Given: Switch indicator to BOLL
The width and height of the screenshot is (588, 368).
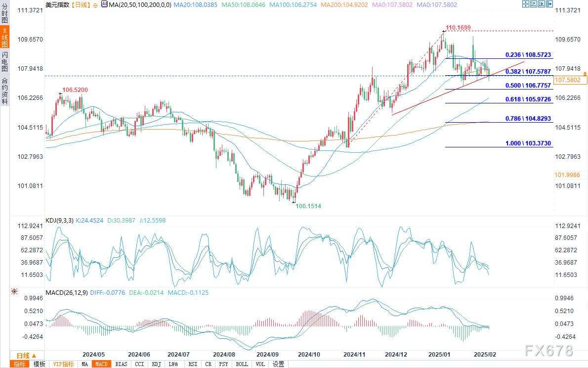Looking at the screenshot, I should pyautogui.click(x=242, y=364).
